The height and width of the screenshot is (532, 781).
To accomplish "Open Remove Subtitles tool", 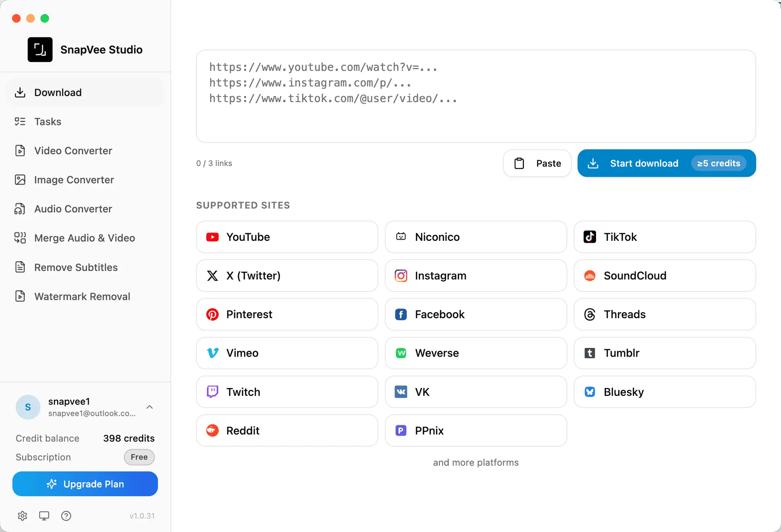I will click(85, 267).
